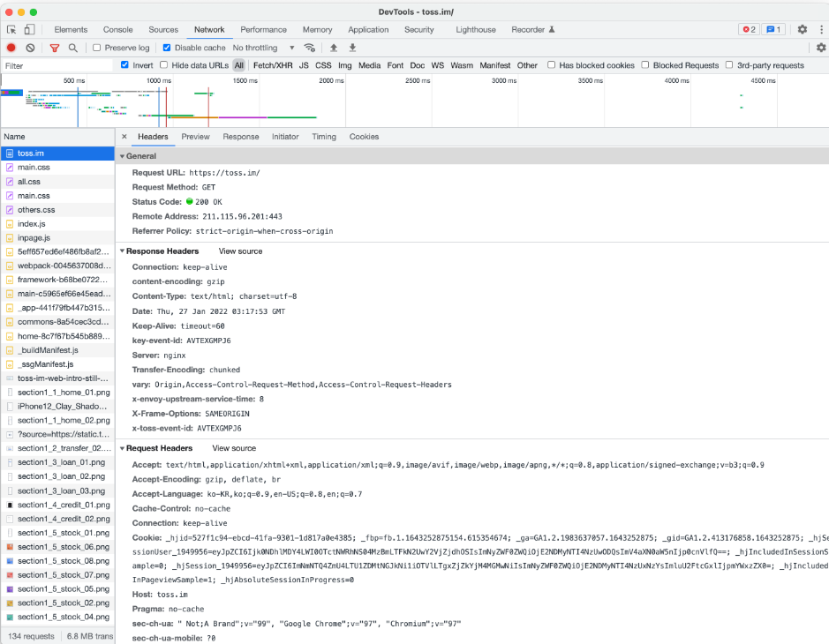Open the Memory panel tab

click(x=317, y=30)
